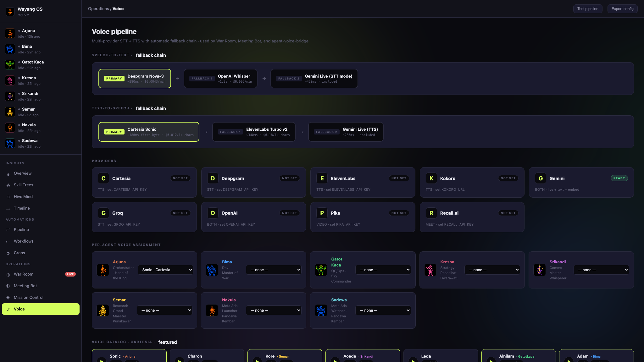Screen dimensions: 644x362
Task: Click the Kokoro provider letter icon
Action: pyautogui.click(x=431, y=178)
